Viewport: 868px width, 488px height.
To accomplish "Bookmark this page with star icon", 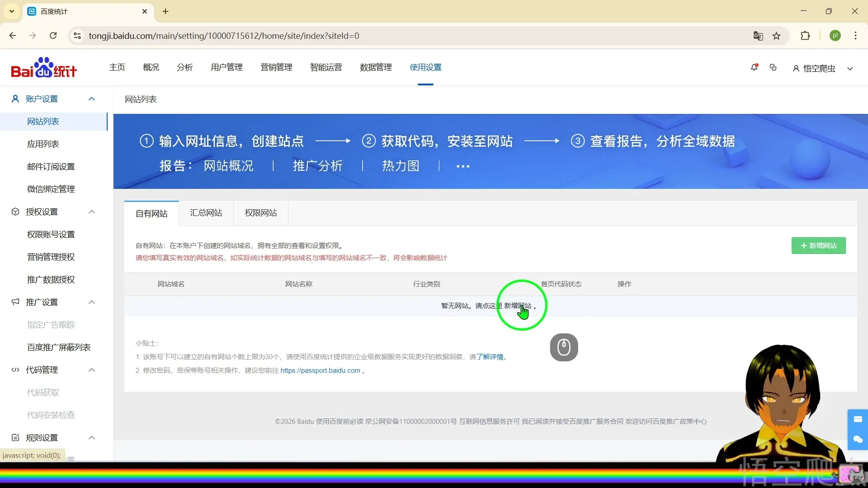I will tap(777, 36).
